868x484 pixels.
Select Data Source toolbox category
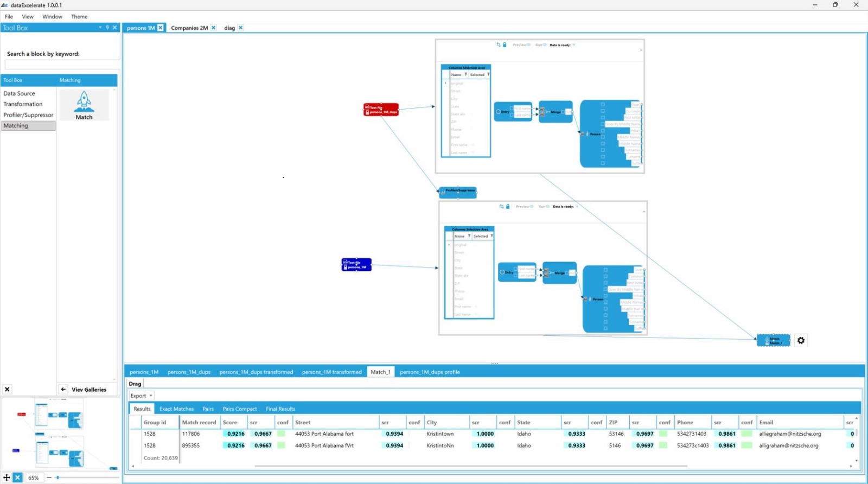(x=19, y=93)
